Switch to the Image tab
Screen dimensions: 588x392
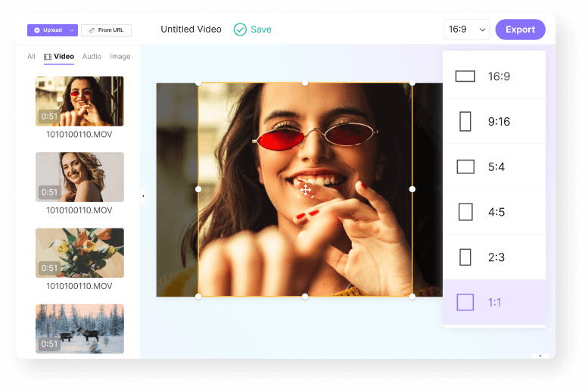(x=120, y=57)
